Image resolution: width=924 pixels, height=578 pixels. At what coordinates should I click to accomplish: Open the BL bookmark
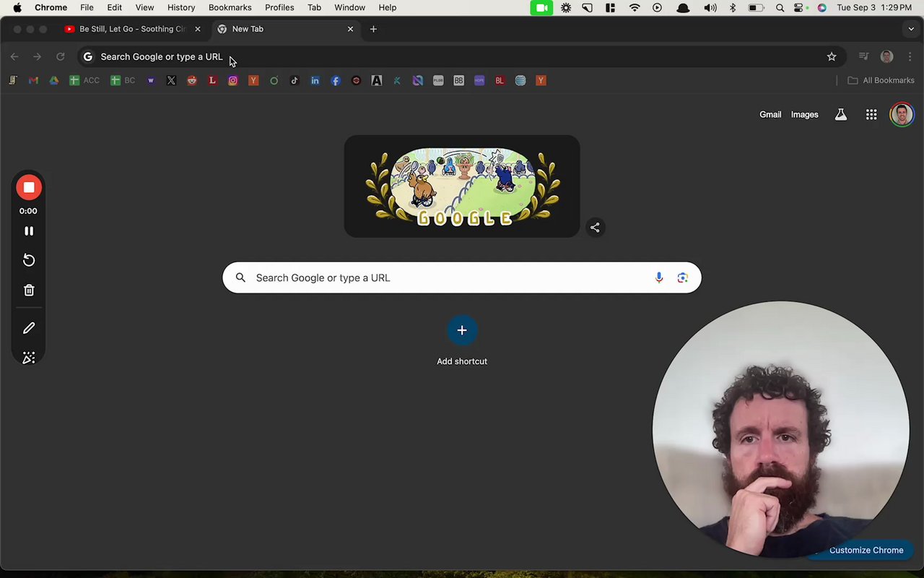pyautogui.click(x=500, y=80)
